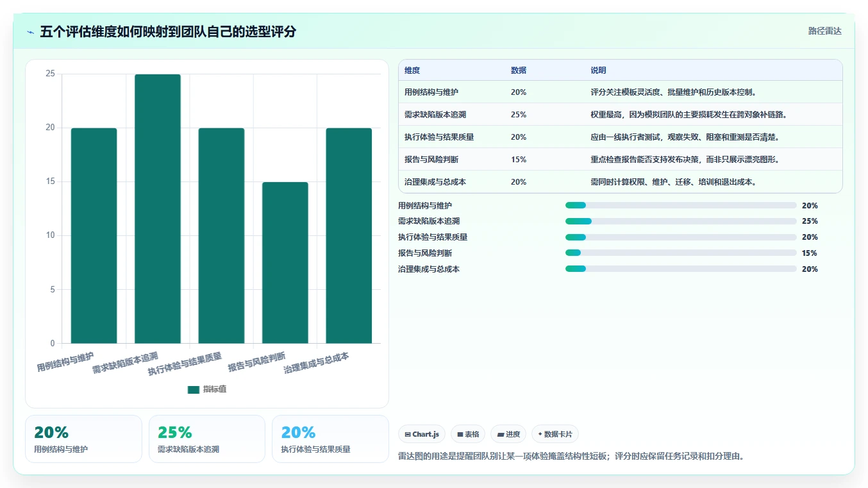Click the 用例结构与维护 progress bar

click(x=681, y=206)
